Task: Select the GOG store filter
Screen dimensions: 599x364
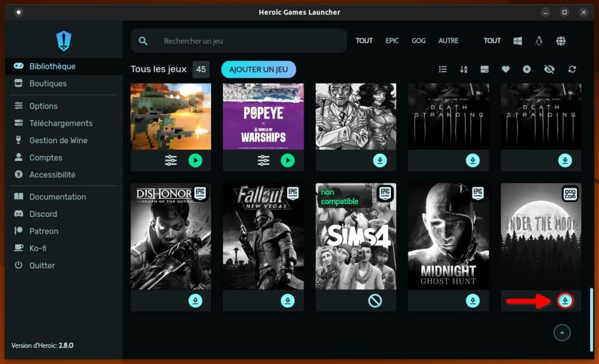Action: point(418,41)
